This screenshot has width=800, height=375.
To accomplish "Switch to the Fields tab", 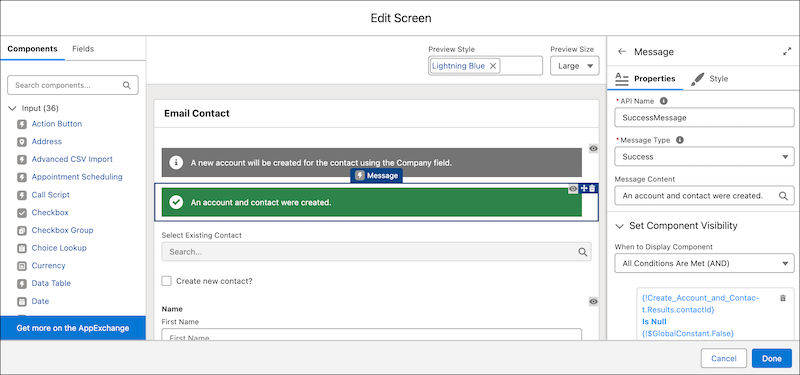I will click(83, 49).
